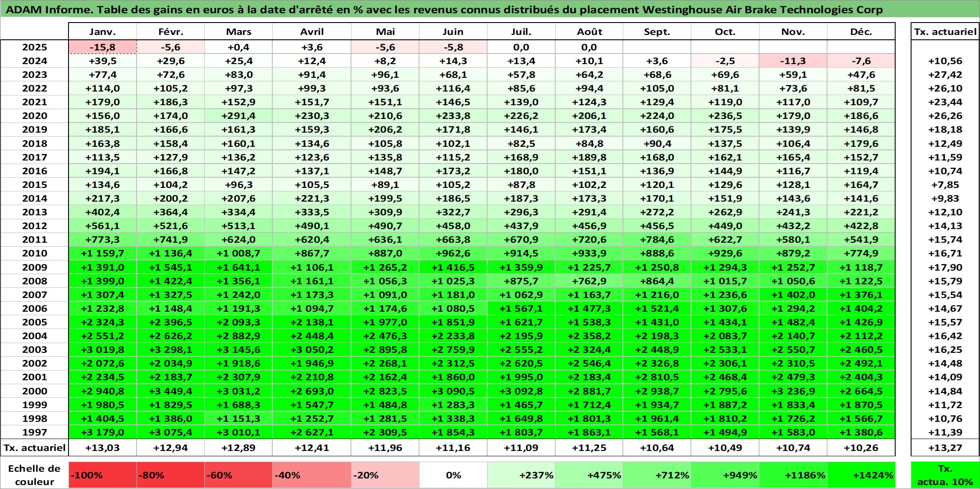This screenshot has width=980, height=489.
Task: Click the -40% color scale cell
Action: tap(312, 475)
